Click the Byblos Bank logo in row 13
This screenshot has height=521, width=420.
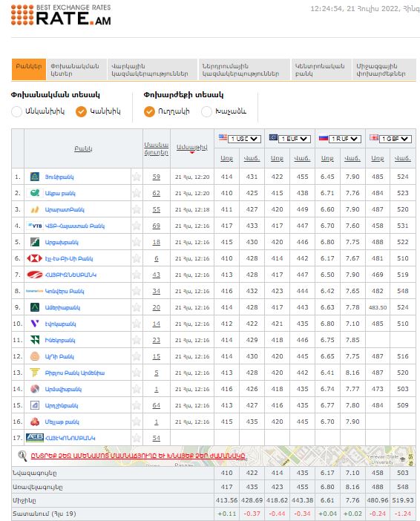point(35,373)
